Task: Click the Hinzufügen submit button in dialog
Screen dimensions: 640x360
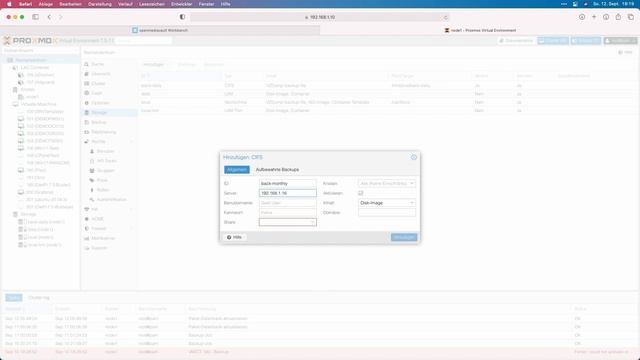Action: pos(404,237)
